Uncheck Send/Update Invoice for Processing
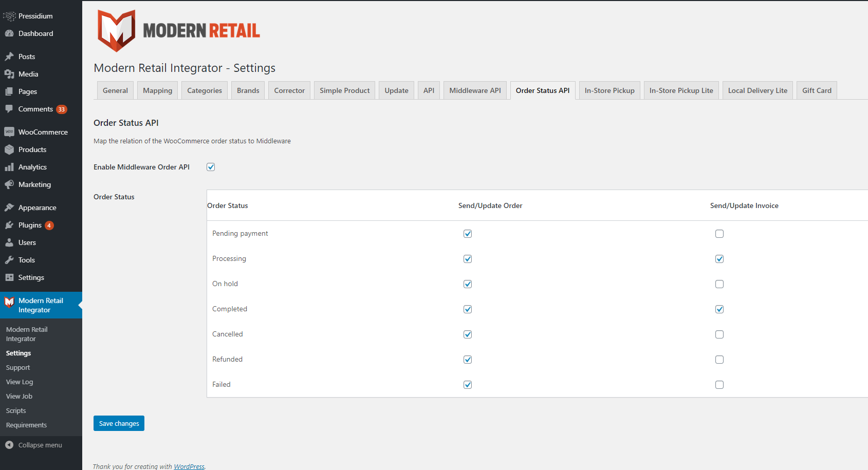Screen dimensions: 868x470 tap(719, 259)
